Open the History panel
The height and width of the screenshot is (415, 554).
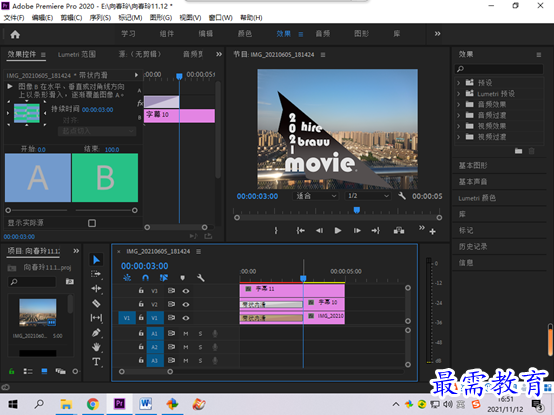pos(473,247)
